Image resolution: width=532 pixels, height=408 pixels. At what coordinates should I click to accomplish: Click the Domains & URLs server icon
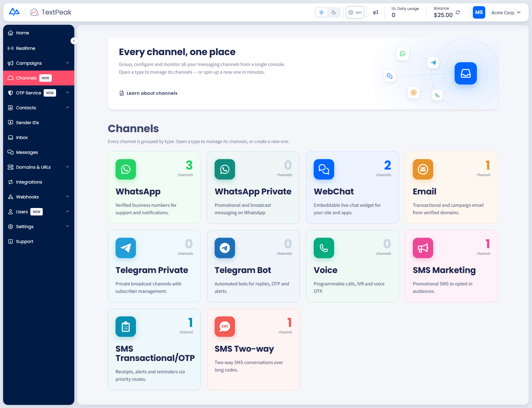click(11, 167)
